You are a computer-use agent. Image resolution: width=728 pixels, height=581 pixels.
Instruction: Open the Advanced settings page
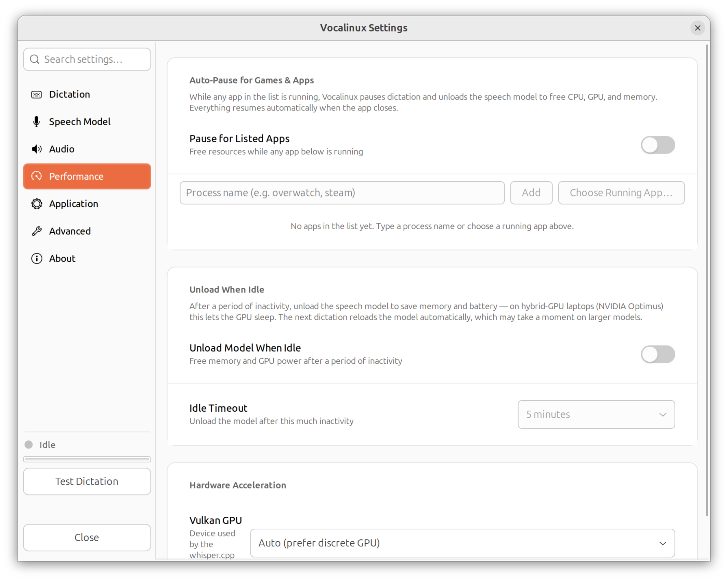pyautogui.click(x=87, y=231)
